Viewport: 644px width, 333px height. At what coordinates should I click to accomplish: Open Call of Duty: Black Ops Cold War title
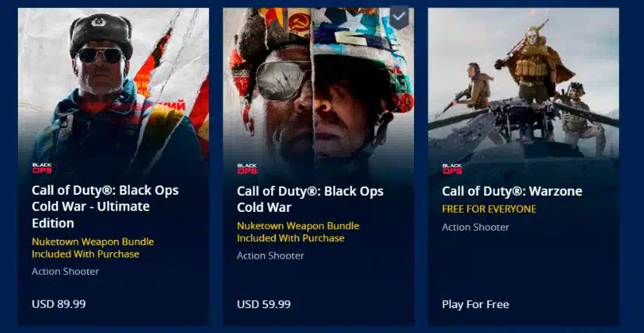point(310,199)
